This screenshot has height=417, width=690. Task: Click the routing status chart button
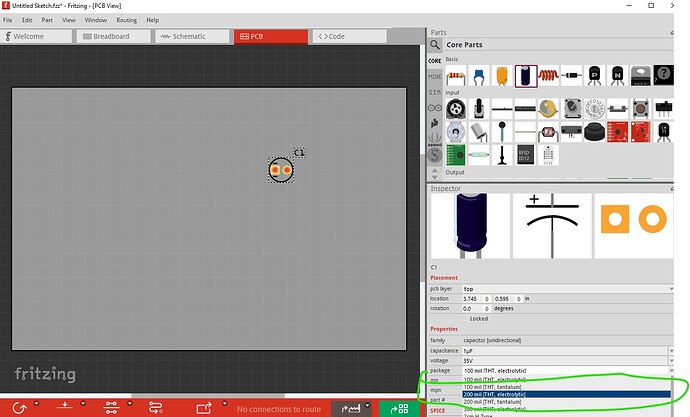tap(351, 409)
